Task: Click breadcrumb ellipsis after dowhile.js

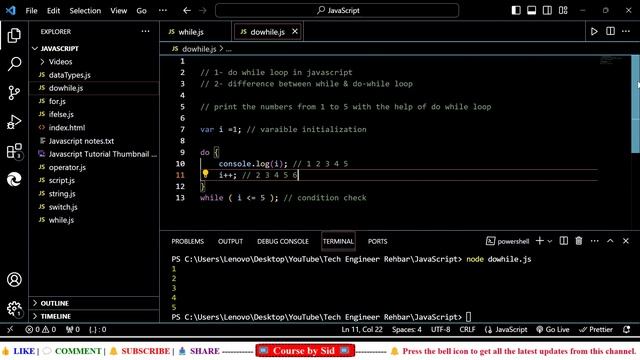Action: [x=229, y=49]
